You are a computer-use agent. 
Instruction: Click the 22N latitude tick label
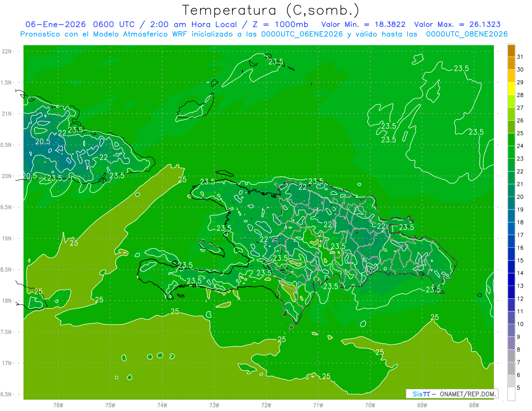pos(7,51)
